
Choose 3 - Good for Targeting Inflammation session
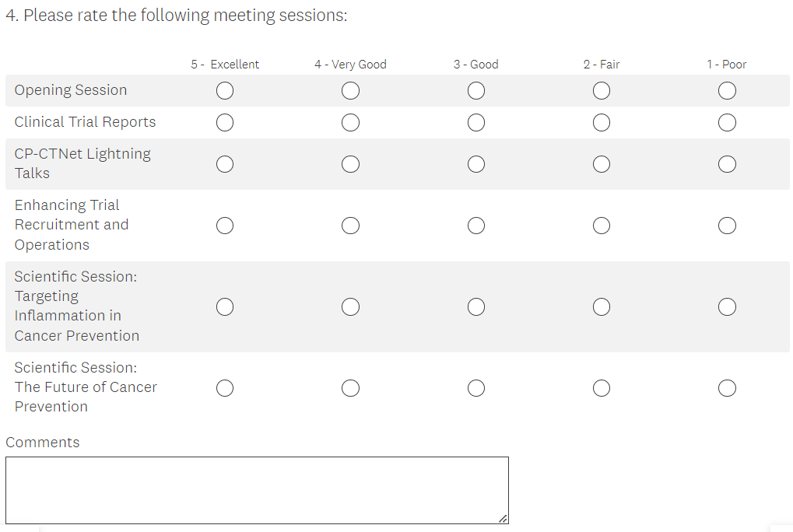pos(476,307)
